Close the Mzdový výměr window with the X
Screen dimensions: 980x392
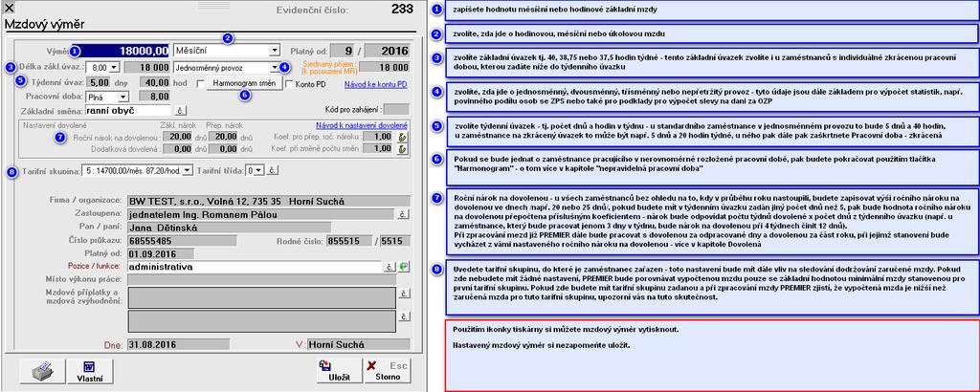[x=10, y=8]
